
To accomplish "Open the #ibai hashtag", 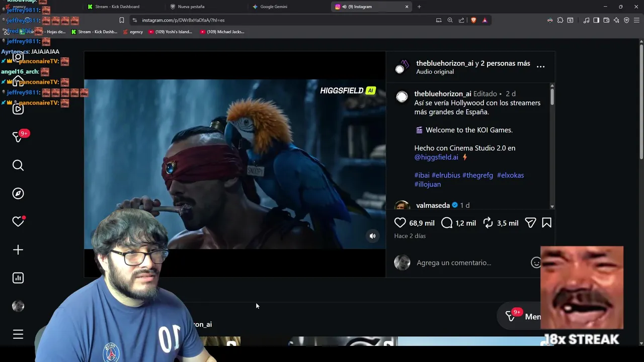I will 422,175.
